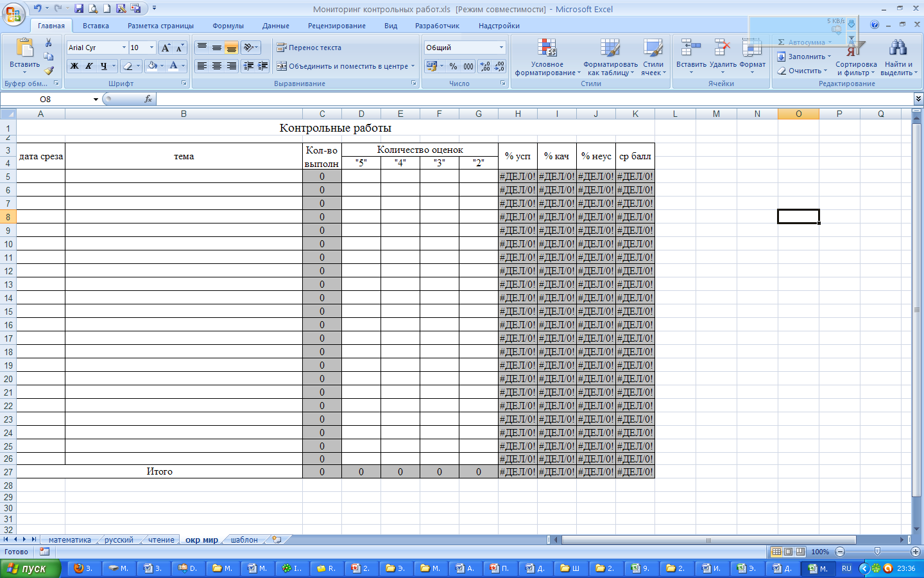Decrease indent in alignment group

coord(248,66)
